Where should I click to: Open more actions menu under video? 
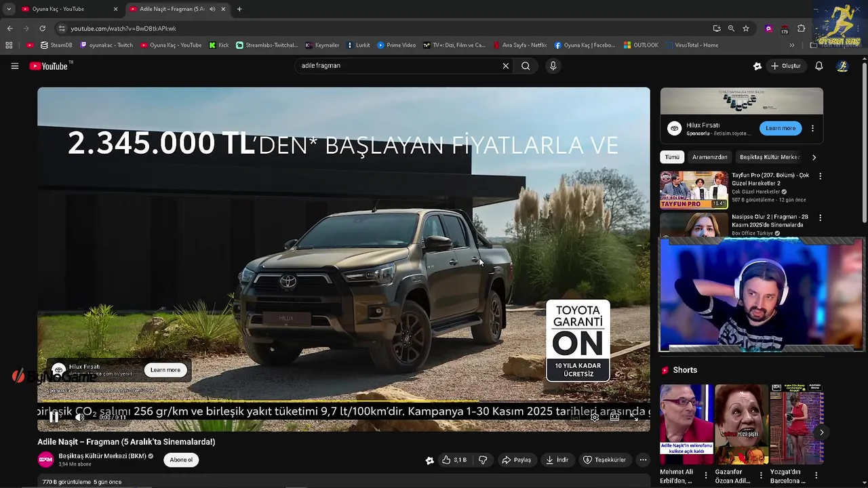[x=643, y=460]
